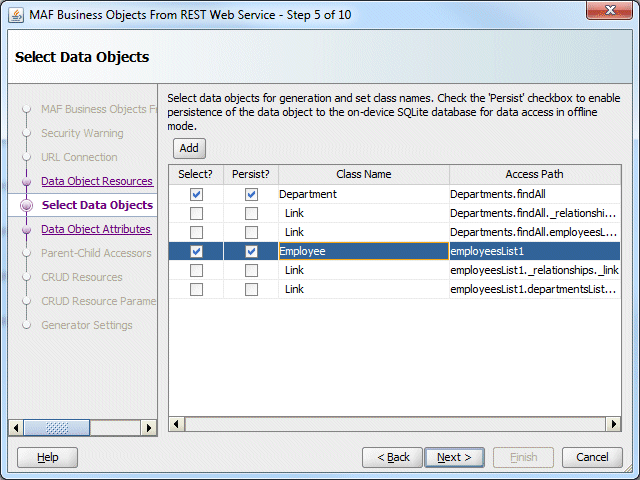Click table horizontal scrollbar left arrow
The height and width of the screenshot is (480, 640).
pyautogui.click(x=176, y=424)
